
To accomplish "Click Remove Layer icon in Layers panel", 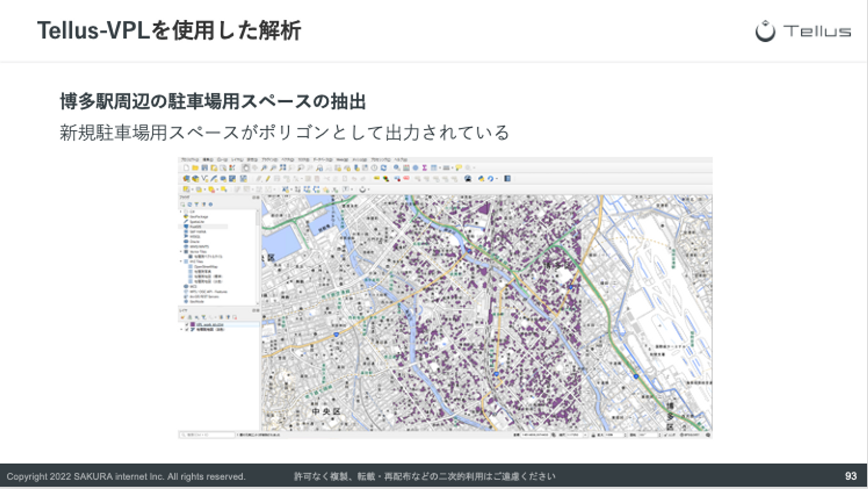I will tap(235, 317).
